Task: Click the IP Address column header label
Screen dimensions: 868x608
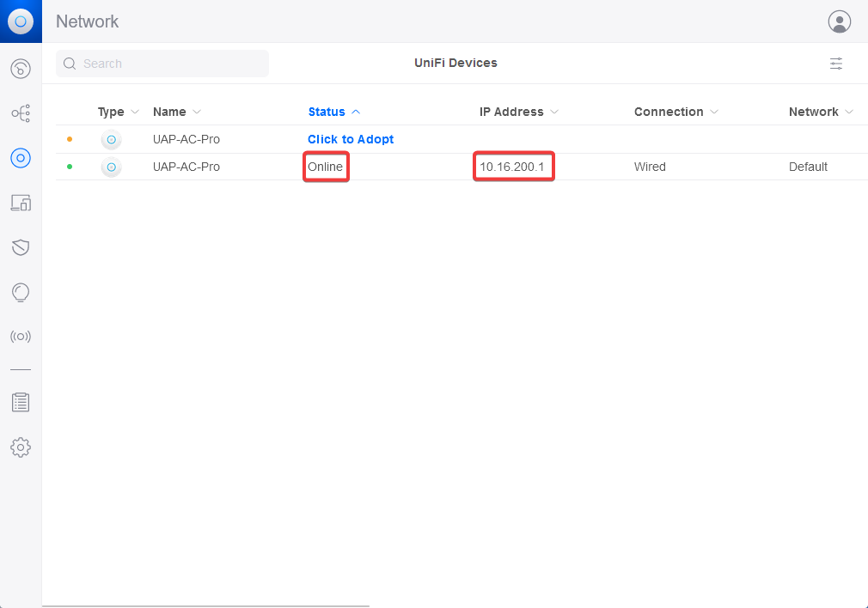Action: [x=511, y=112]
